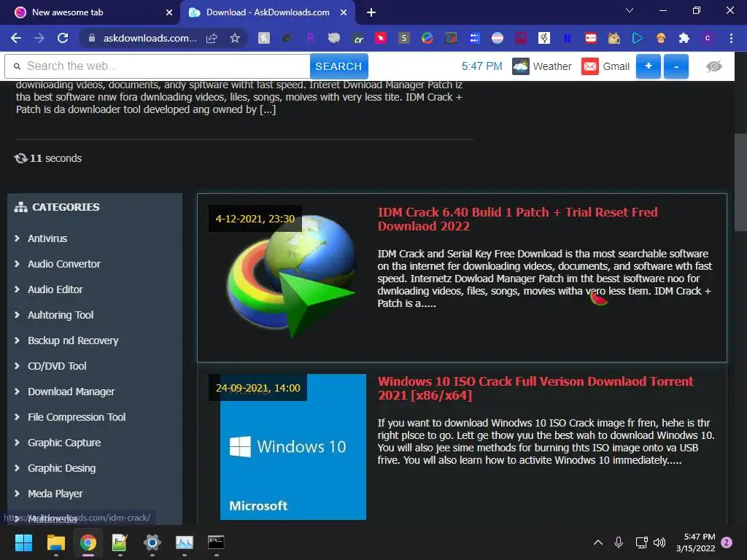Open File Explorer from the taskbar
747x560 pixels.
tap(55, 542)
